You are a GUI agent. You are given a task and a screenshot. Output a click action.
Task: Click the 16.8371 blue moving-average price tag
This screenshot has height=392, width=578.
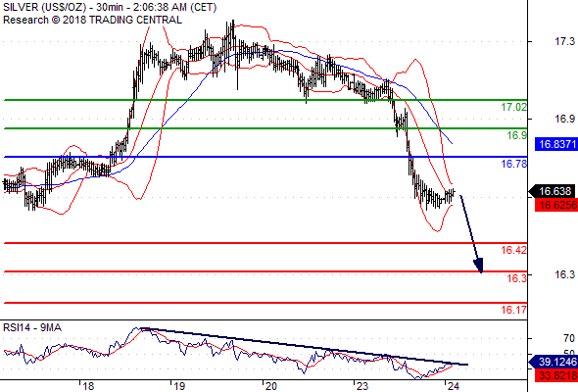[x=556, y=144]
